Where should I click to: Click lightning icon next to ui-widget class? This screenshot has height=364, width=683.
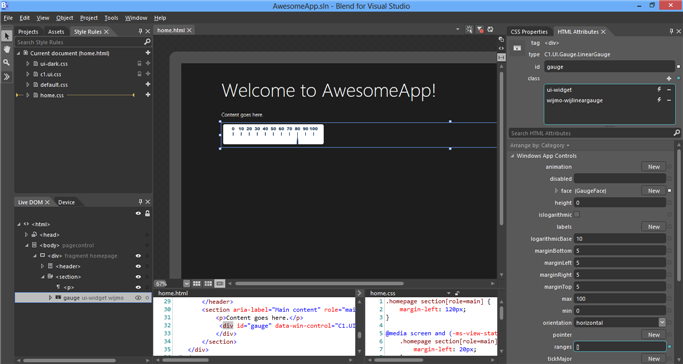click(659, 90)
